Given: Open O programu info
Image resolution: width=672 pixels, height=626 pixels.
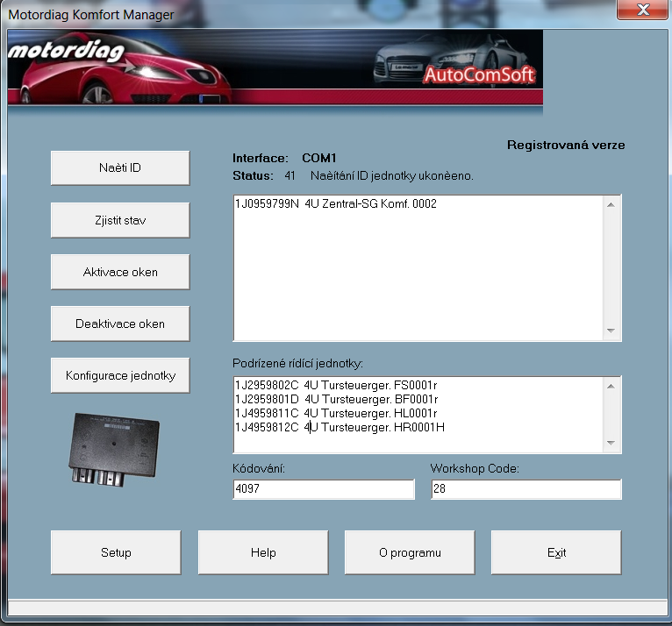Looking at the screenshot, I should (x=410, y=552).
